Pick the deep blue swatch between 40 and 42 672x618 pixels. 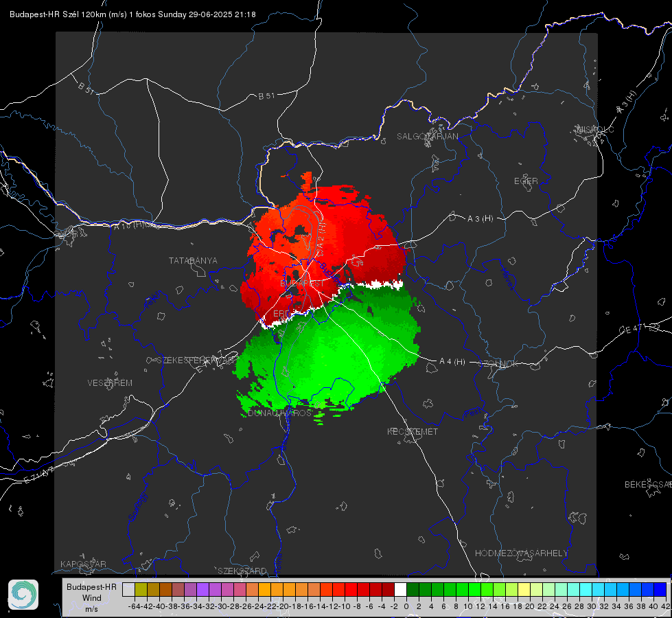[x=660, y=589]
